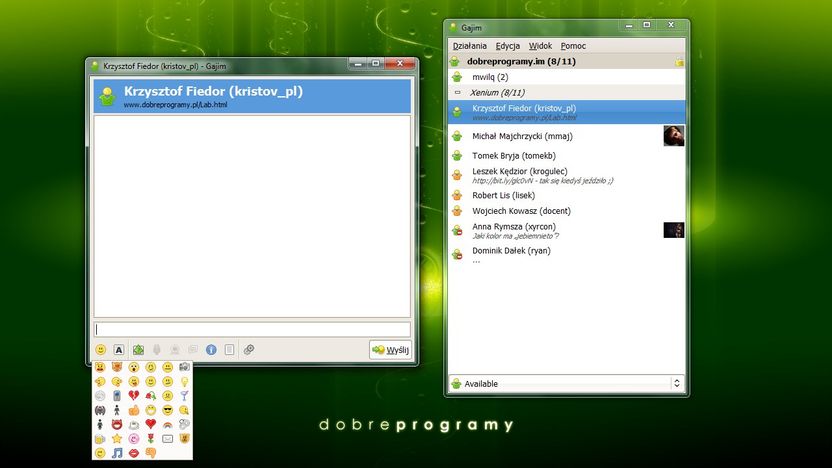This screenshot has height=468, width=832.
Task: Click Michał Majchrzycki's avatar thumbnail
Action: (x=674, y=136)
